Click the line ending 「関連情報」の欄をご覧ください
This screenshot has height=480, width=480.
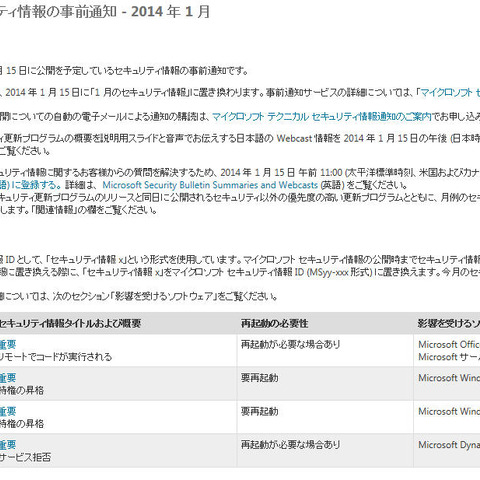pyautogui.click(x=78, y=210)
